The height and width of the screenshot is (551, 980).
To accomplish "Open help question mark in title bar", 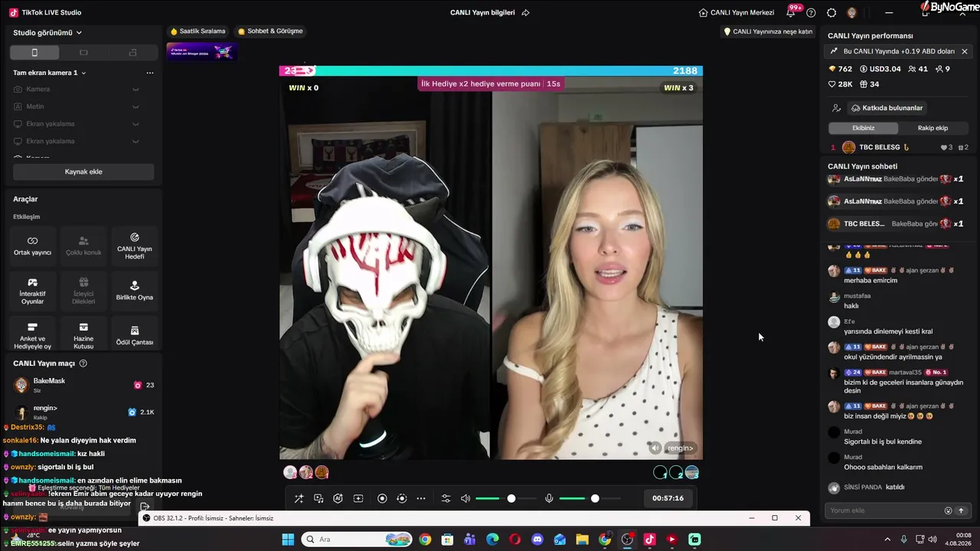I will click(x=812, y=12).
